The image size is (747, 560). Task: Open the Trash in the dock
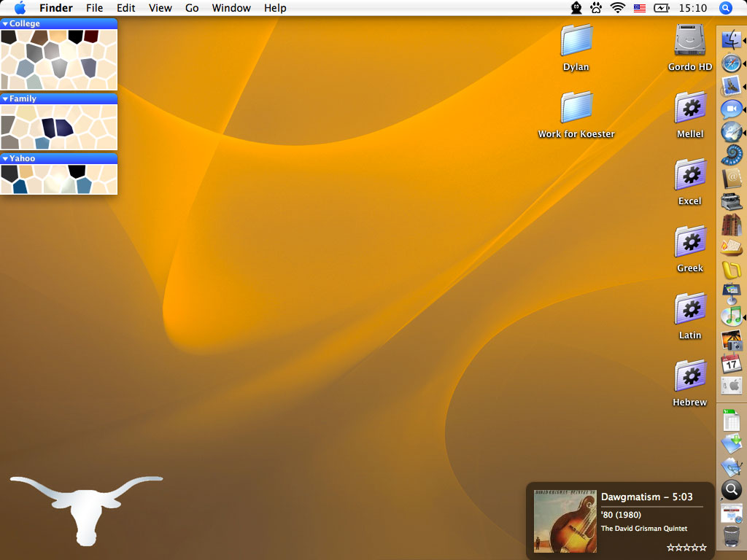pyautogui.click(x=731, y=536)
